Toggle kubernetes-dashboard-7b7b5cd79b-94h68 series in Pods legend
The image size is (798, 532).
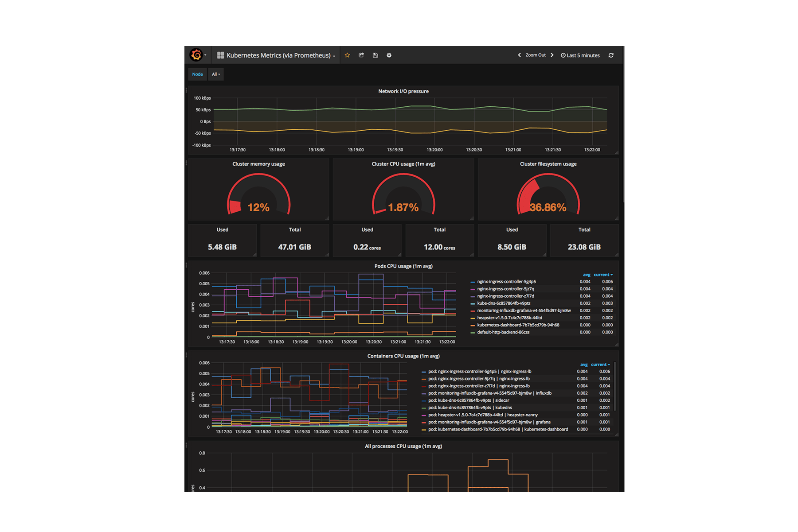518,325
